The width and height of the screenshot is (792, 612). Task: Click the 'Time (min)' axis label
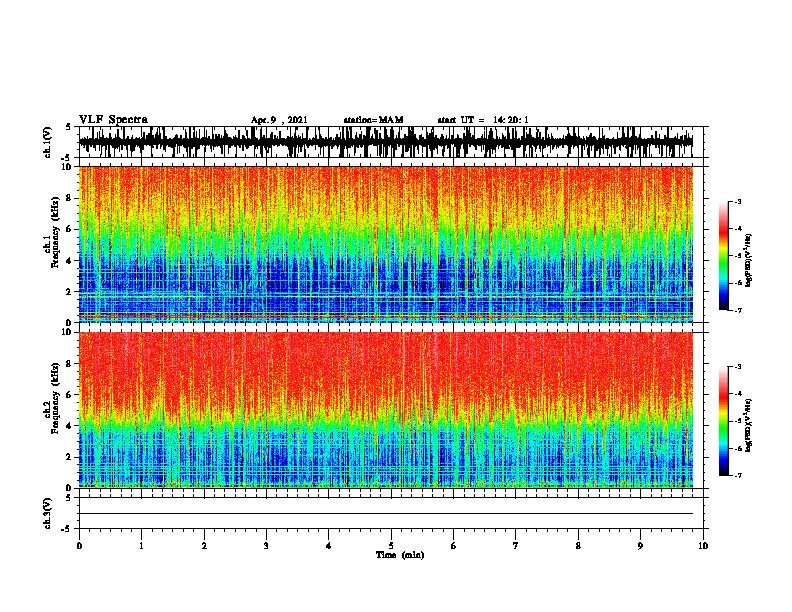(x=400, y=555)
